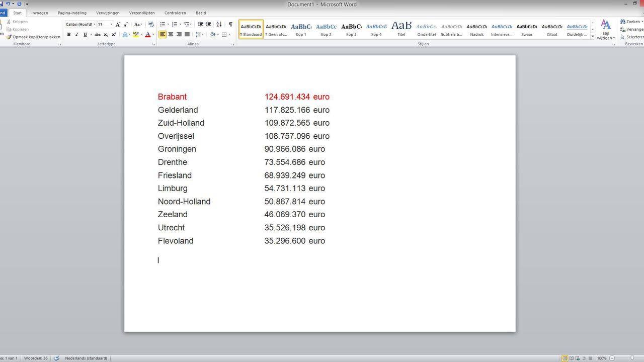This screenshot has height=362, width=644.
Task: Toggle strikethrough formatting
Action: pyautogui.click(x=98, y=35)
